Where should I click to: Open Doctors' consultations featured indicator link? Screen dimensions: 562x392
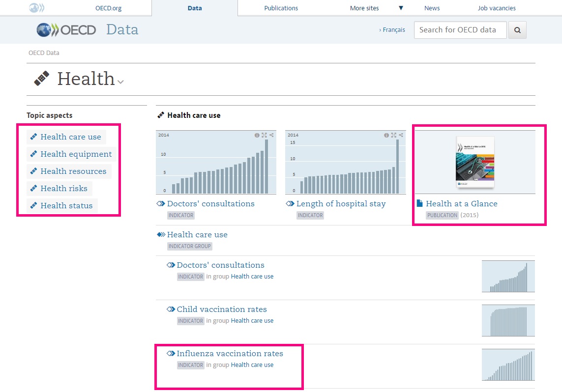tap(211, 204)
